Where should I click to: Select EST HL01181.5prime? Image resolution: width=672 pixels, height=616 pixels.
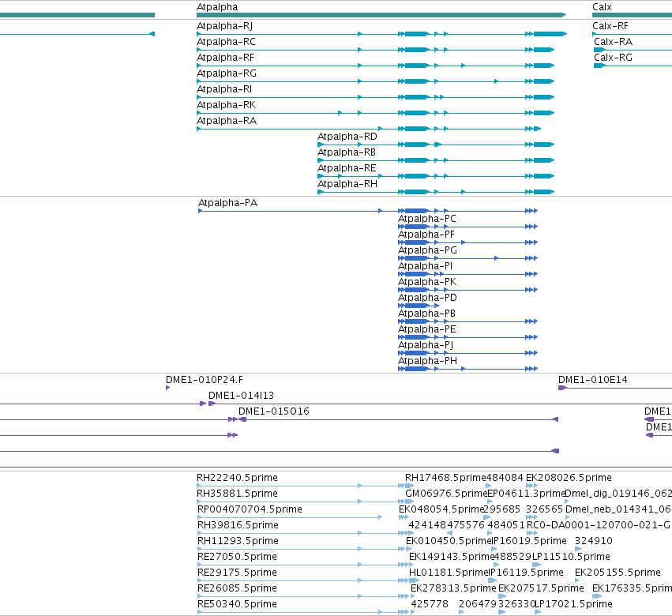click(449, 573)
